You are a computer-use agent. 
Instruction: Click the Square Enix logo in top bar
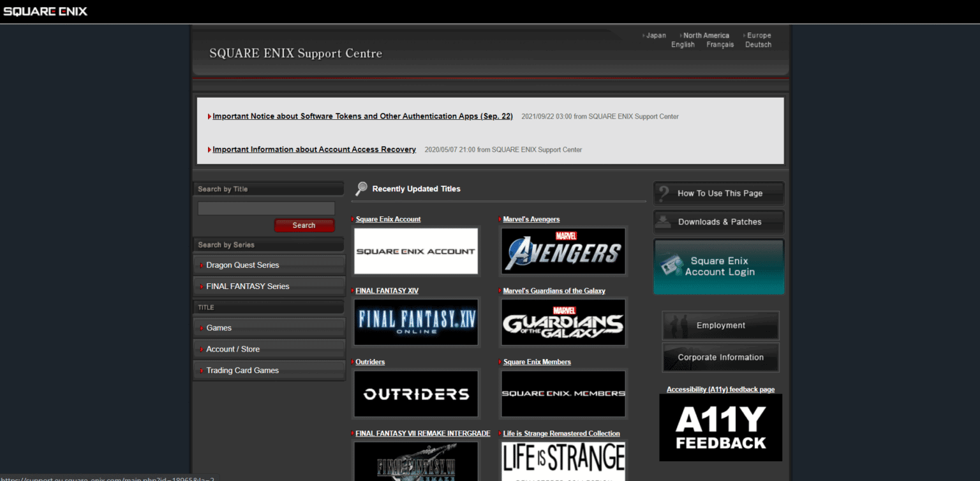45,11
